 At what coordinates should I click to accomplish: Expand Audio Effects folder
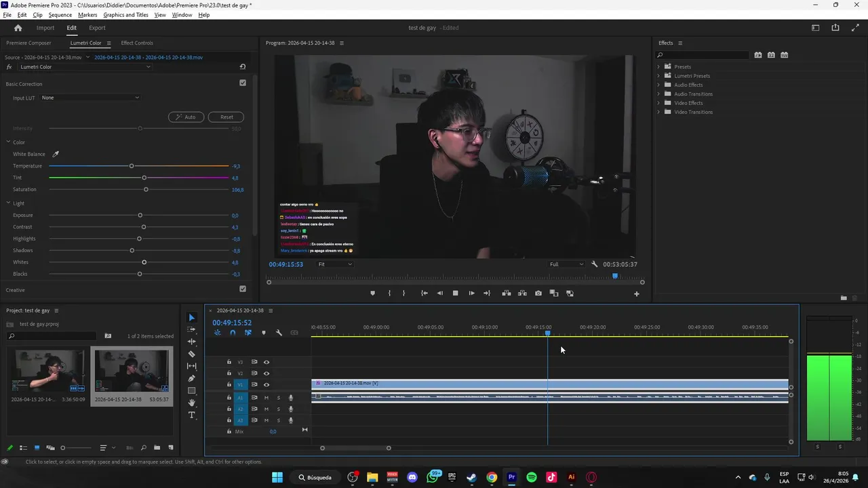pos(658,85)
